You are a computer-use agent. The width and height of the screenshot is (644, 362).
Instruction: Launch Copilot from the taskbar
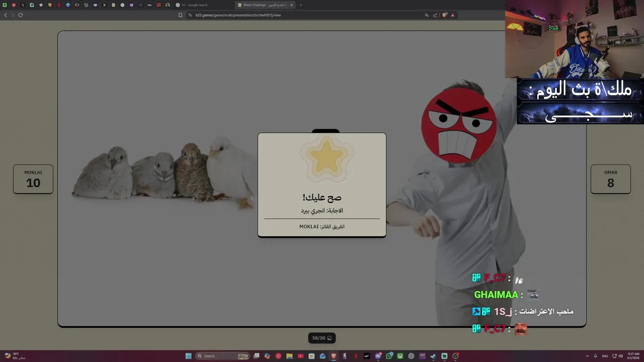267,356
